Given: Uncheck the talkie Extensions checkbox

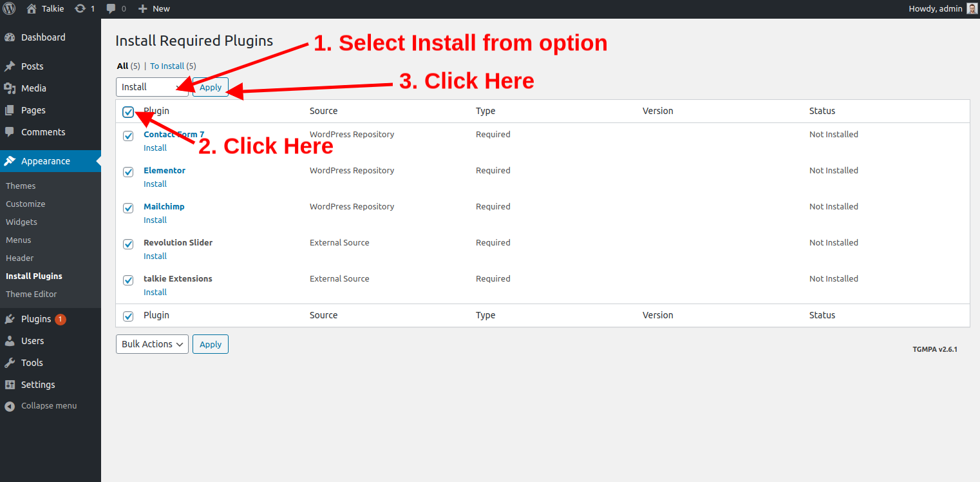Looking at the screenshot, I should pyautogui.click(x=128, y=280).
